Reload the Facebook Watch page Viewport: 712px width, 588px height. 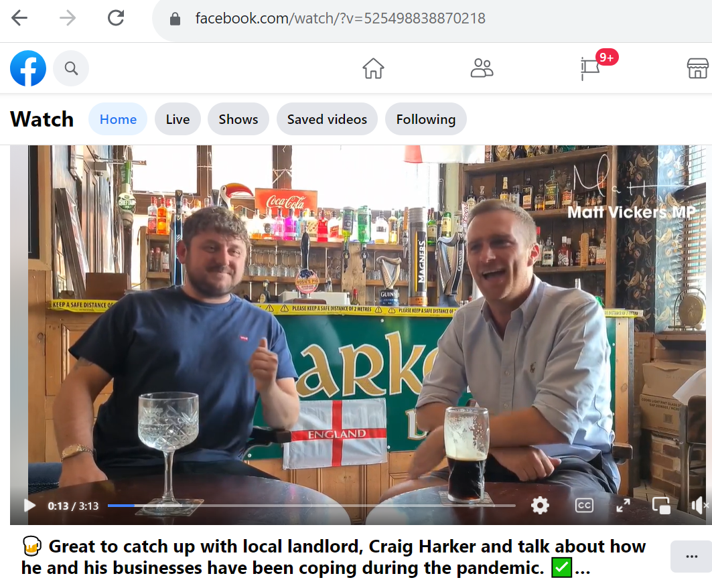coord(116,18)
